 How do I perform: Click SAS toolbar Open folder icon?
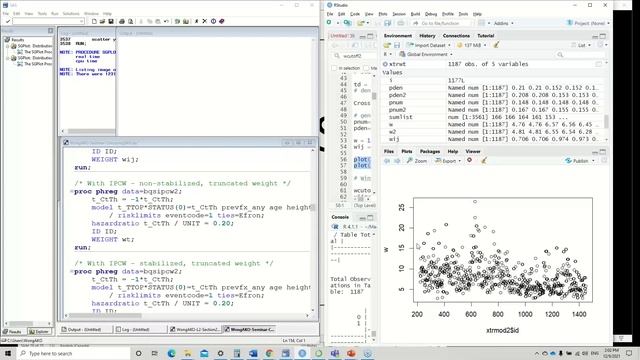tap(102, 21)
